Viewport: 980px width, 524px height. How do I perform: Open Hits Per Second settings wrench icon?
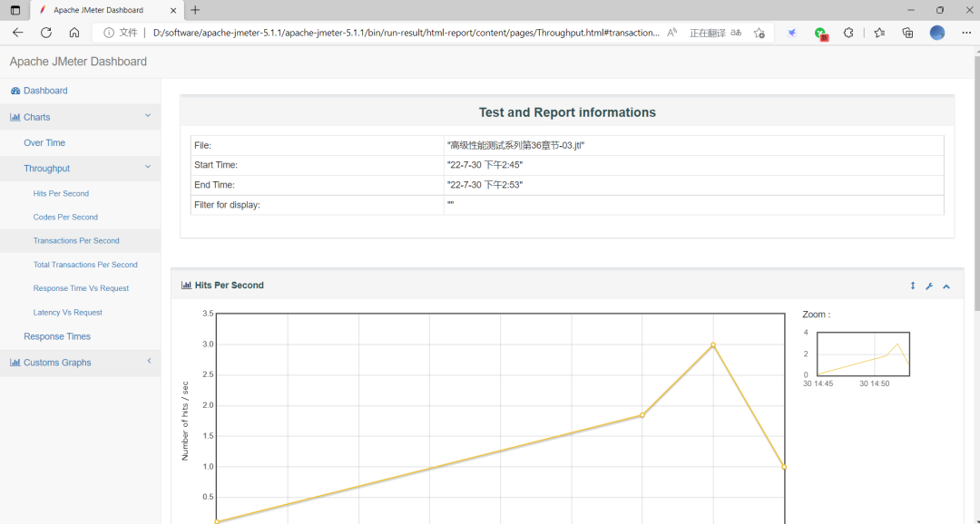tap(929, 286)
